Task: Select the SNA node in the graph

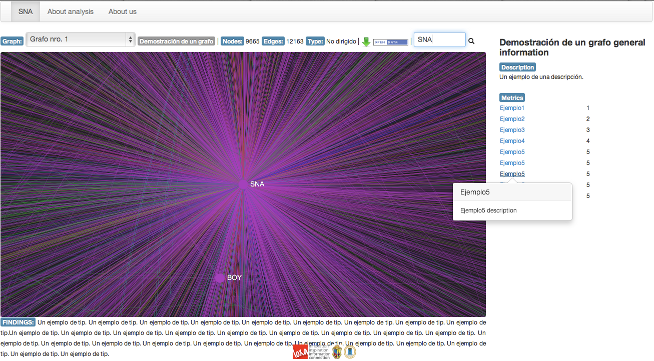Action: point(243,184)
